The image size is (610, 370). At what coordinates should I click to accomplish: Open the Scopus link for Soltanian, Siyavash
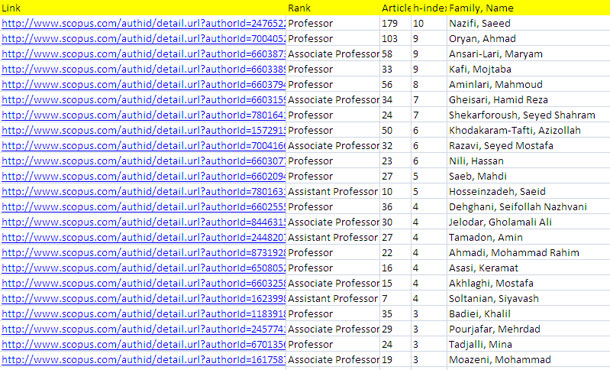point(143,298)
